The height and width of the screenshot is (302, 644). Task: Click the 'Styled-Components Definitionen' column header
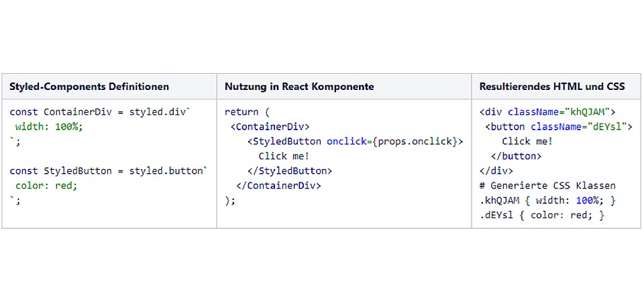[x=89, y=87]
